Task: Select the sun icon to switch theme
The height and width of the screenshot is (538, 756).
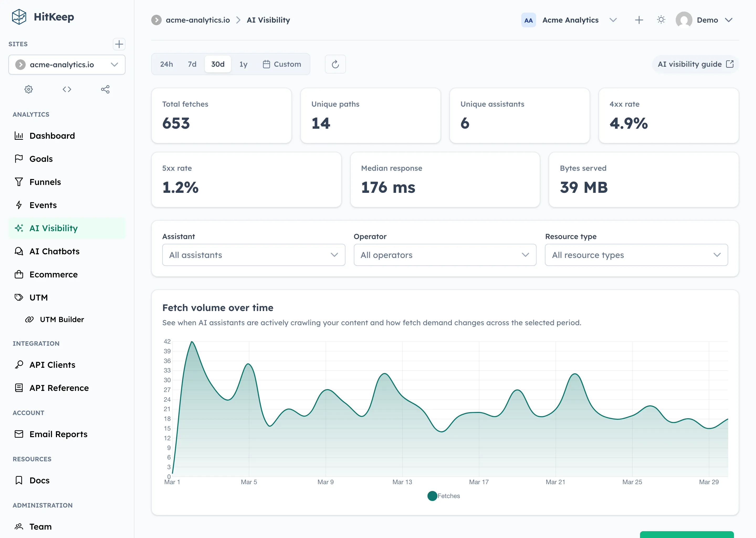Action: (661, 19)
